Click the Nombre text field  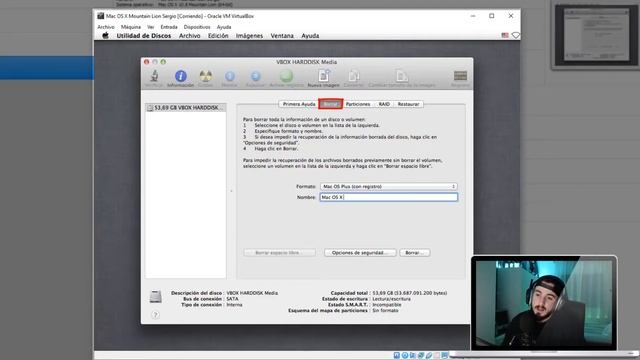(389, 197)
